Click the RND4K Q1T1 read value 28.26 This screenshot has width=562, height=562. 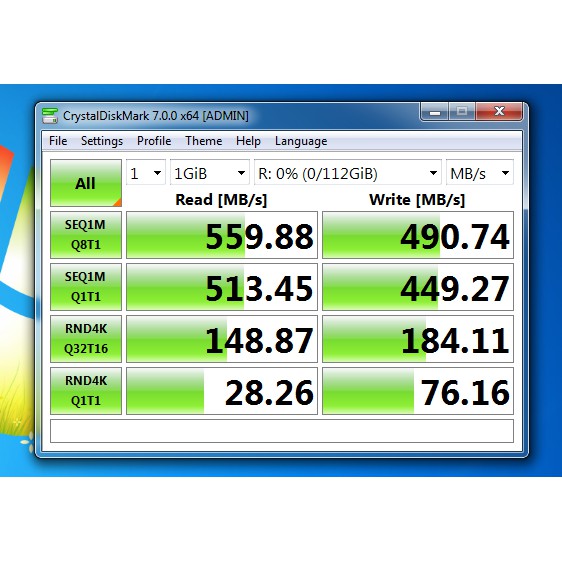coord(222,391)
